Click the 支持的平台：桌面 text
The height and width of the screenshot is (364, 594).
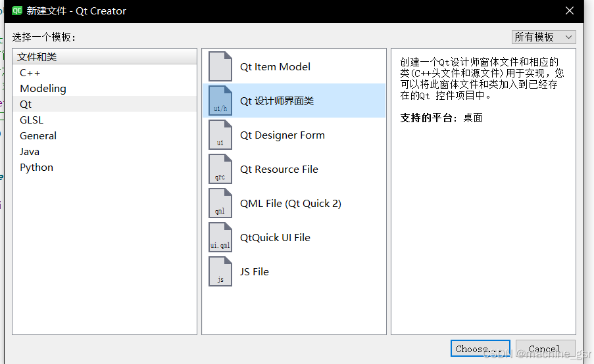(441, 118)
